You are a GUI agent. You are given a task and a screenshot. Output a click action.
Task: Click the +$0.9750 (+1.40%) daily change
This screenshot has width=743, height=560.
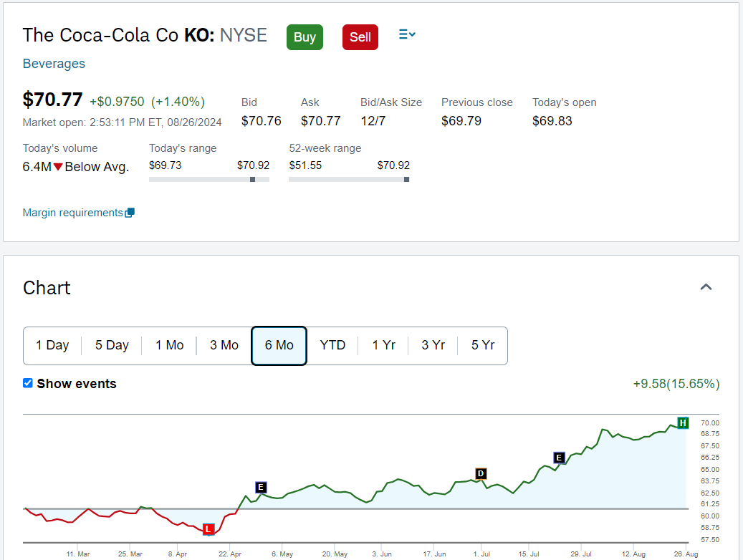148,102
